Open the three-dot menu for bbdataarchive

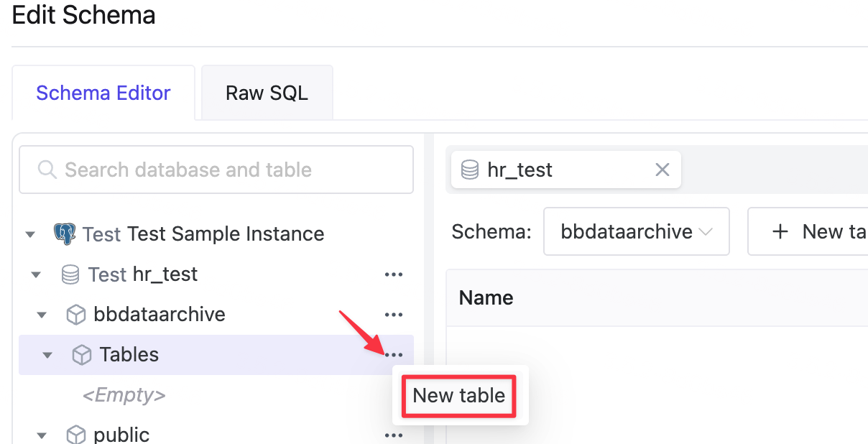point(393,315)
